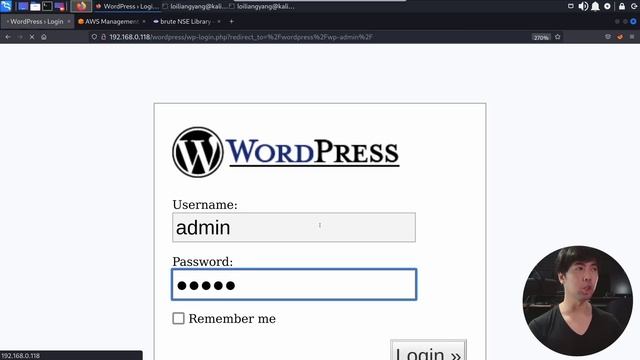
Task: Click the tracking protection shield in address bar
Action: coord(94,37)
